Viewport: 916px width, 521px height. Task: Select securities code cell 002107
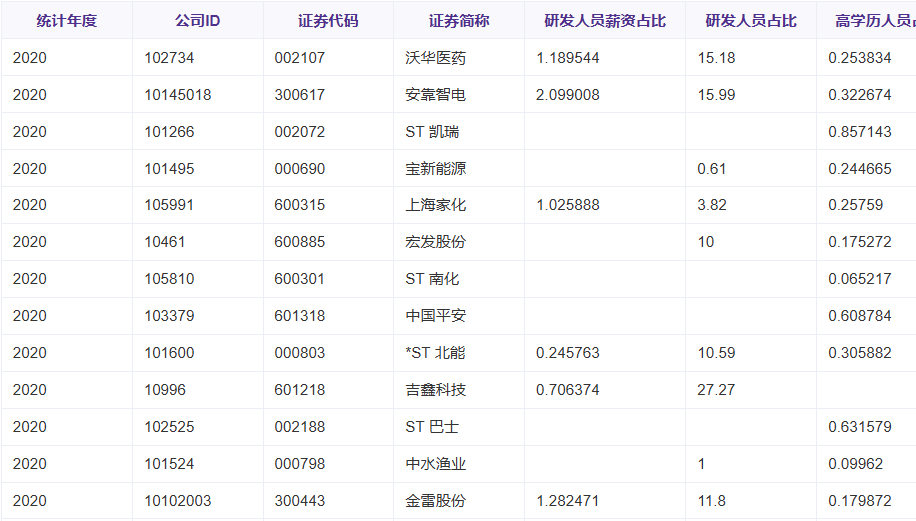328,58
